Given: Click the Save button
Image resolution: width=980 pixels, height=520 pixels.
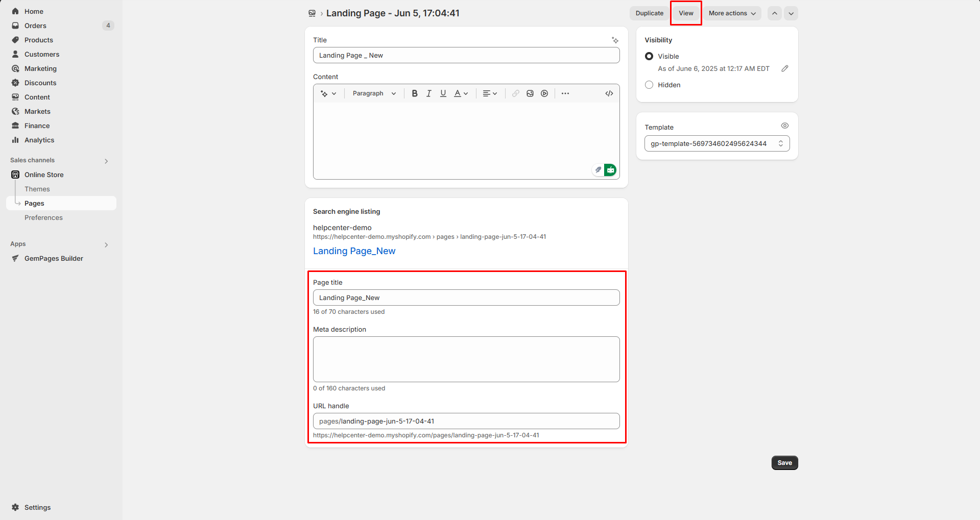Looking at the screenshot, I should pyautogui.click(x=784, y=462).
